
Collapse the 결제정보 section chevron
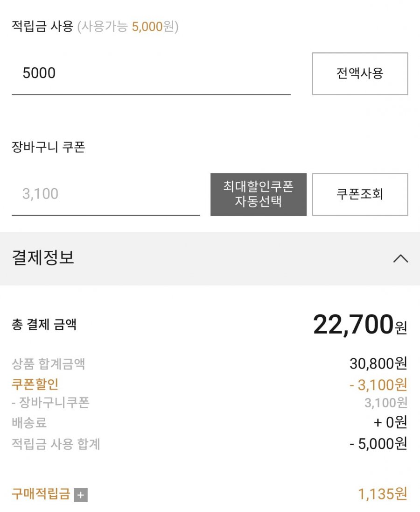(x=400, y=258)
